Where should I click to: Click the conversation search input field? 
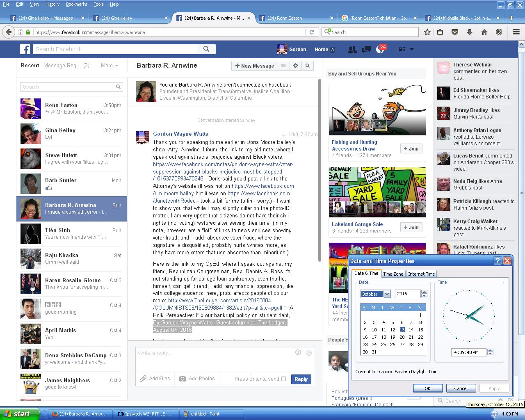67,87
